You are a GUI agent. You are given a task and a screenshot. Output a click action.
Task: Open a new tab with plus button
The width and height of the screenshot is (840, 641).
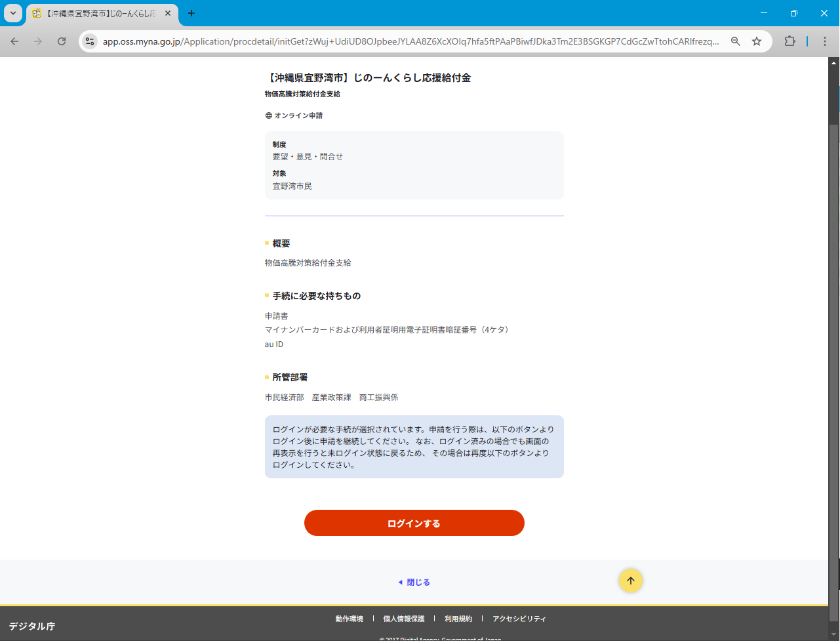pyautogui.click(x=191, y=13)
